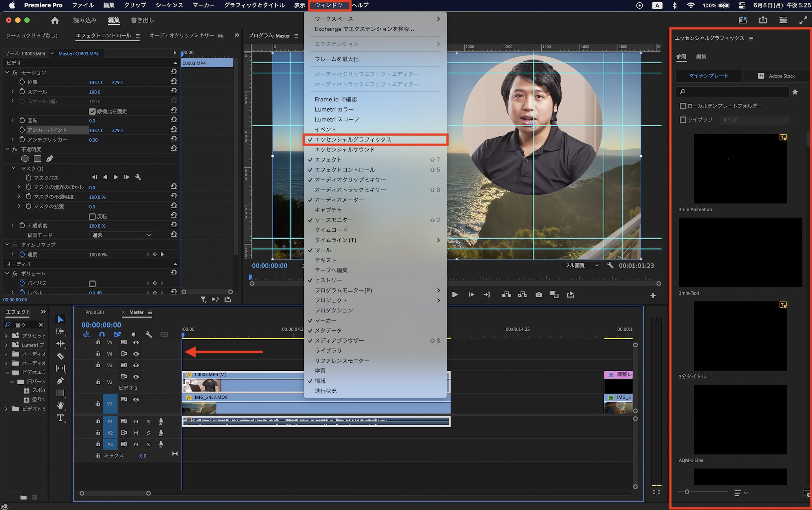This screenshot has height=510, width=812.
Task: Open the Full playback resolution dropdown
Action: 581,265
